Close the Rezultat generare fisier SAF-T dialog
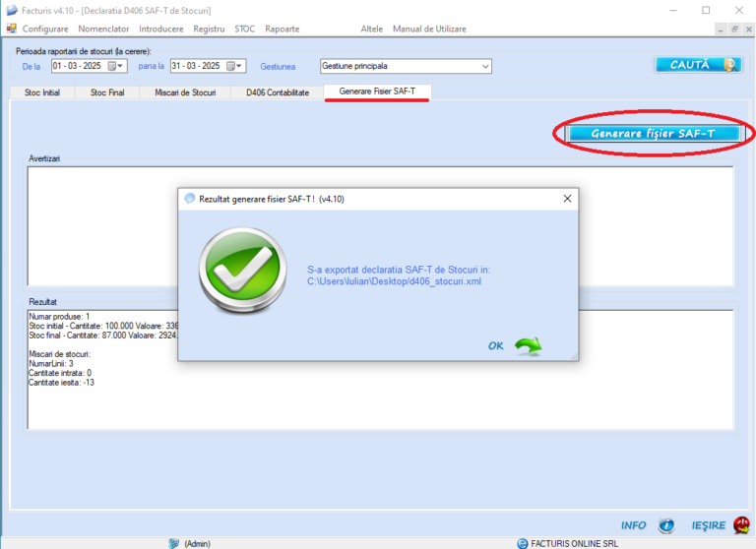Image resolution: width=756 pixels, height=549 pixels. [567, 198]
